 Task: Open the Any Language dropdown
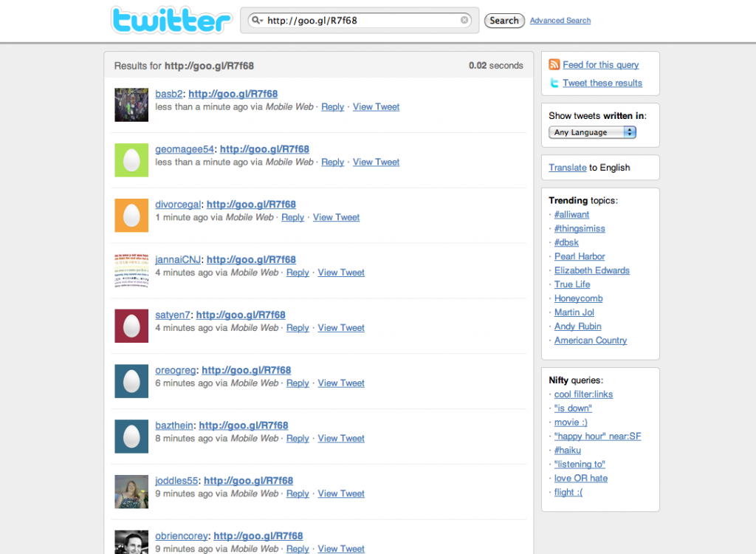(592, 132)
